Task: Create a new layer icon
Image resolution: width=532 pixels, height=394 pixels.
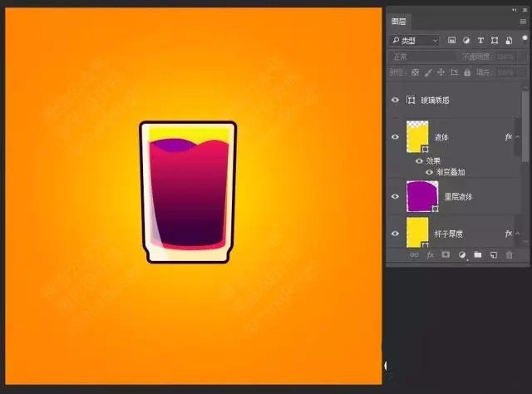Action: pos(494,255)
